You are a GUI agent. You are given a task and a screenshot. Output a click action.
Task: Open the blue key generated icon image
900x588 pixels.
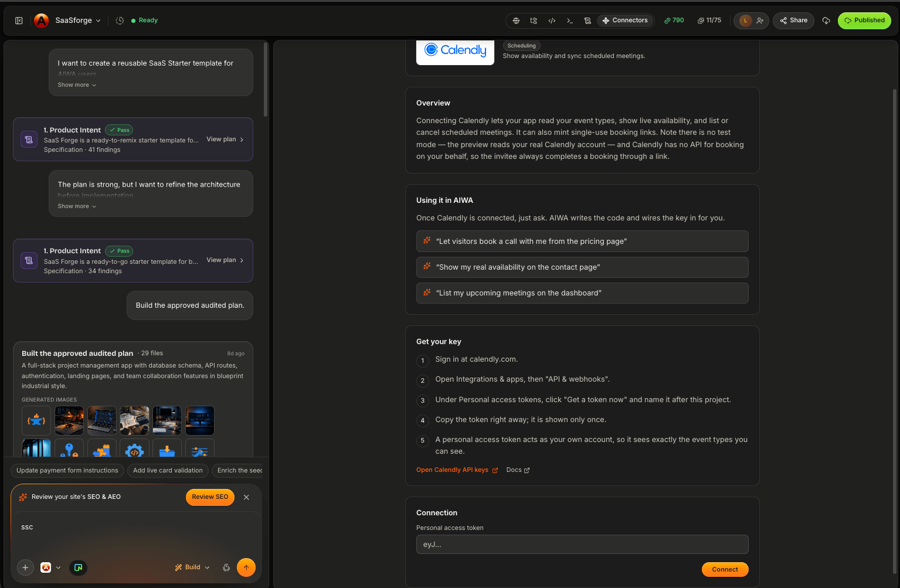tap(69, 448)
